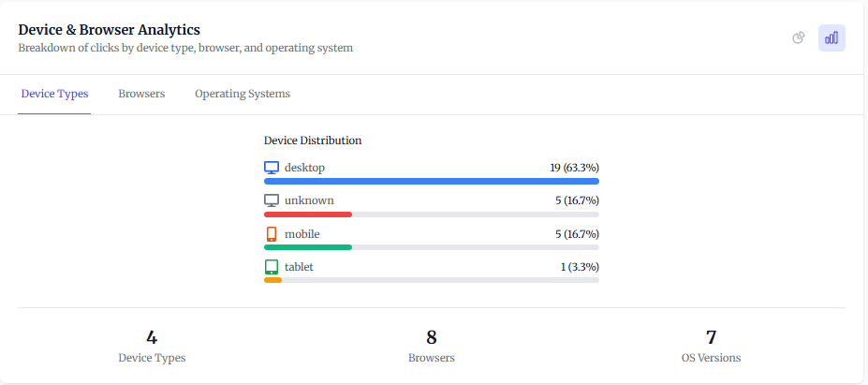The height and width of the screenshot is (385, 868).
Task: Open the Operating Systems tab
Action: pos(242,94)
